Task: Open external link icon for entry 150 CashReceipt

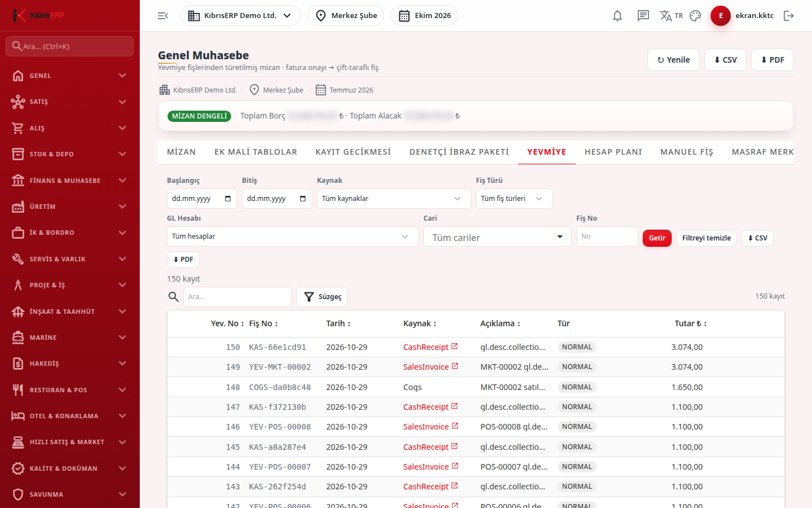Action: [454, 347]
